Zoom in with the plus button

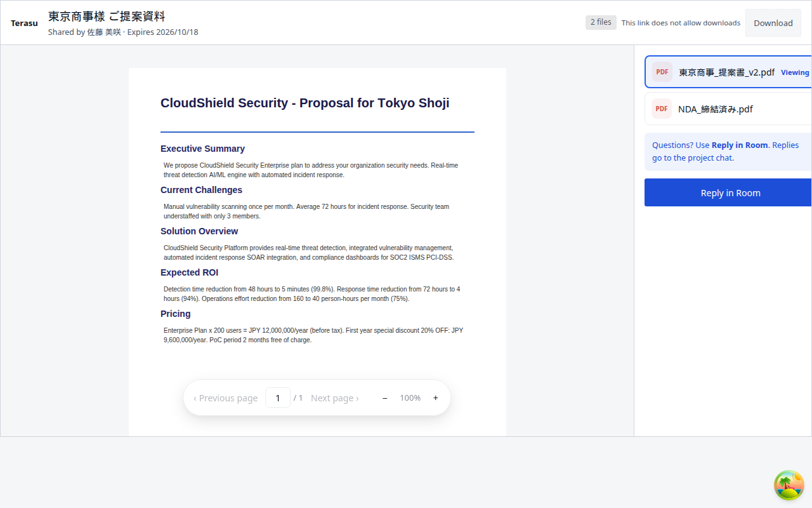[x=436, y=398]
